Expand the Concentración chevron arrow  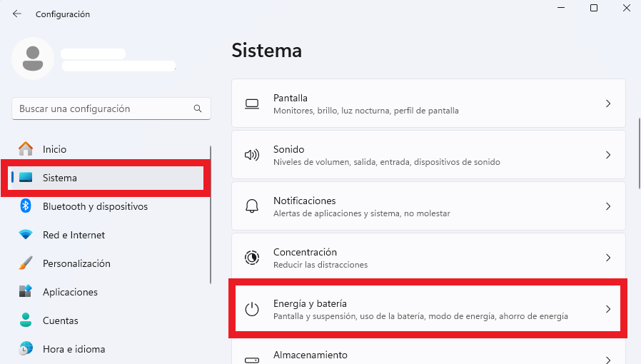pos(608,258)
